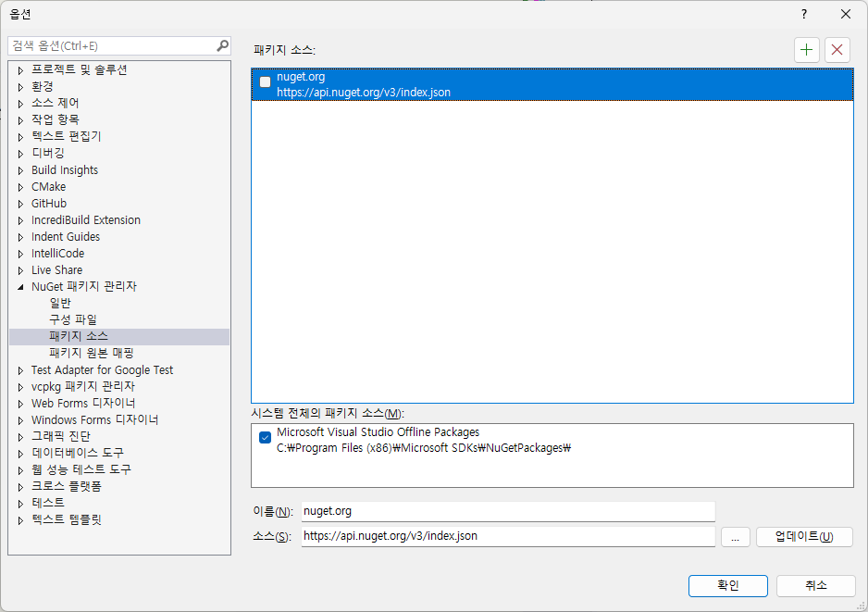Select the 크로스 플랫폼 category
The image size is (868, 612).
click(x=67, y=486)
